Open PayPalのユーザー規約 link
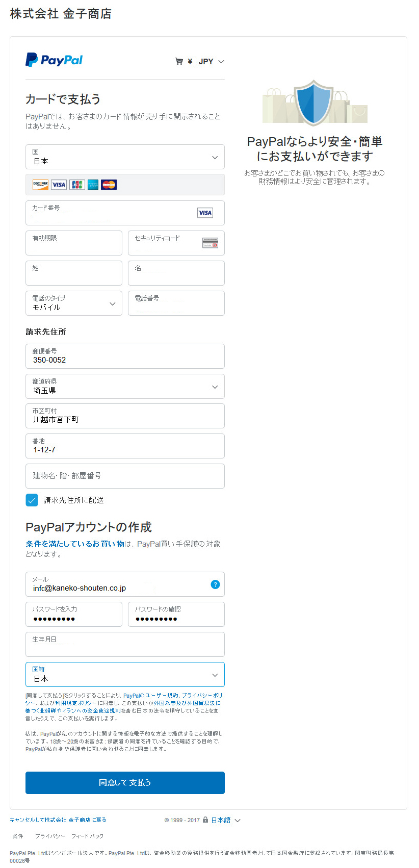 [151, 695]
